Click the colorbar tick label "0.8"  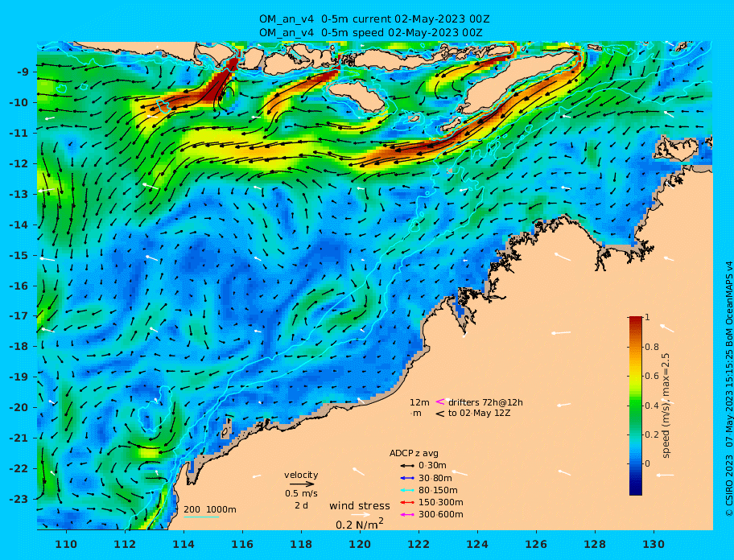click(652, 347)
